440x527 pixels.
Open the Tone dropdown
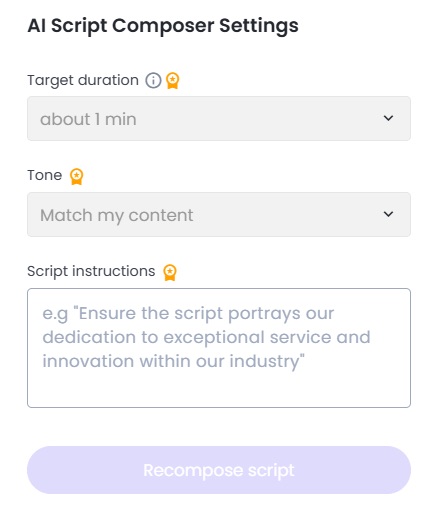pyautogui.click(x=219, y=214)
